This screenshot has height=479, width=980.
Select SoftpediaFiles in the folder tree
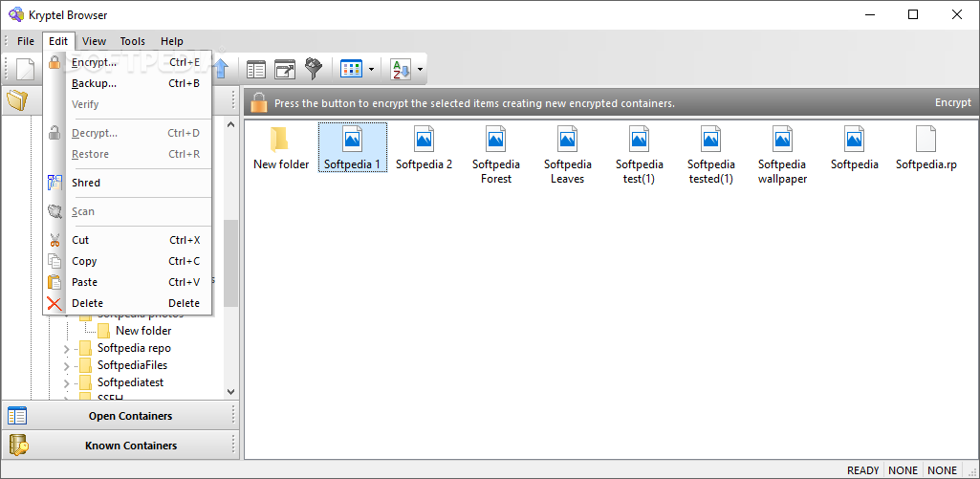click(x=132, y=365)
